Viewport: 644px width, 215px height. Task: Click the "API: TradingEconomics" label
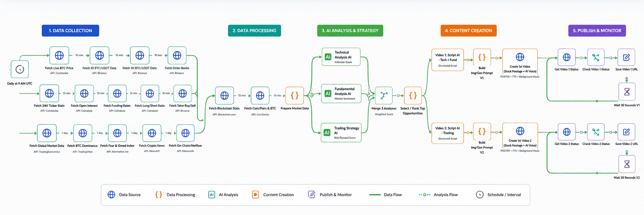pos(47,152)
